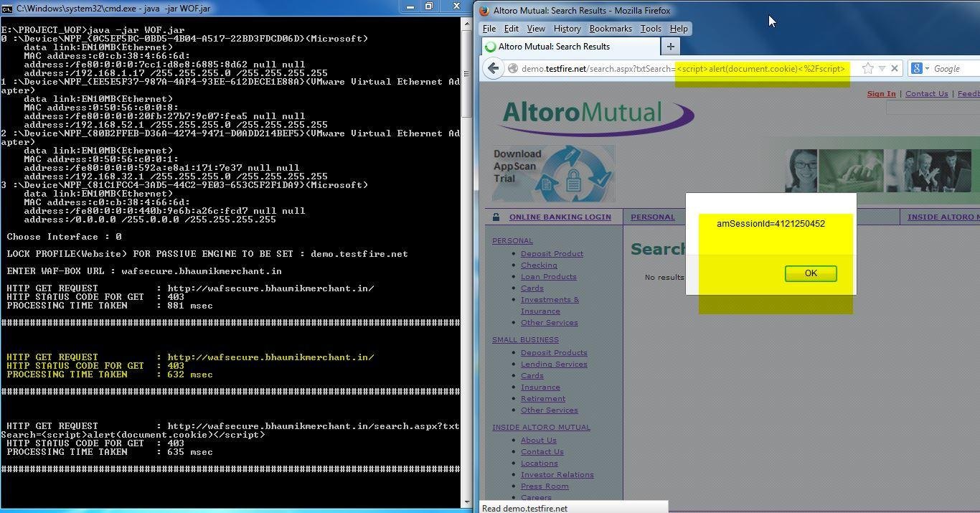Screen dimensions: 980x513
Task: Open the search engine selection dropdown
Action: [926, 68]
